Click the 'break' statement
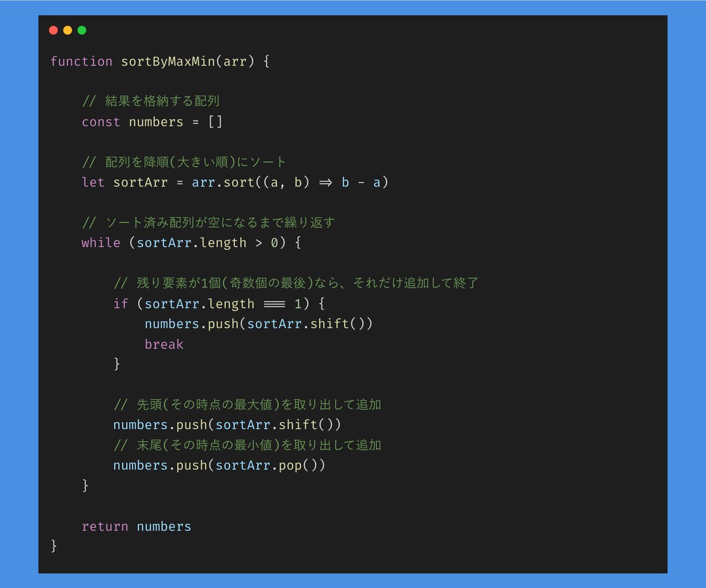The height and width of the screenshot is (588, 706). pyautogui.click(x=164, y=344)
